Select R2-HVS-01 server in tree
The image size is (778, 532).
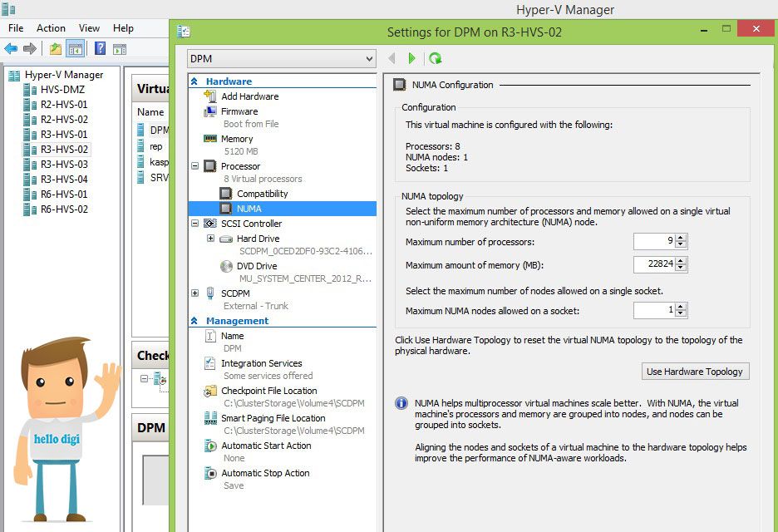coord(64,105)
